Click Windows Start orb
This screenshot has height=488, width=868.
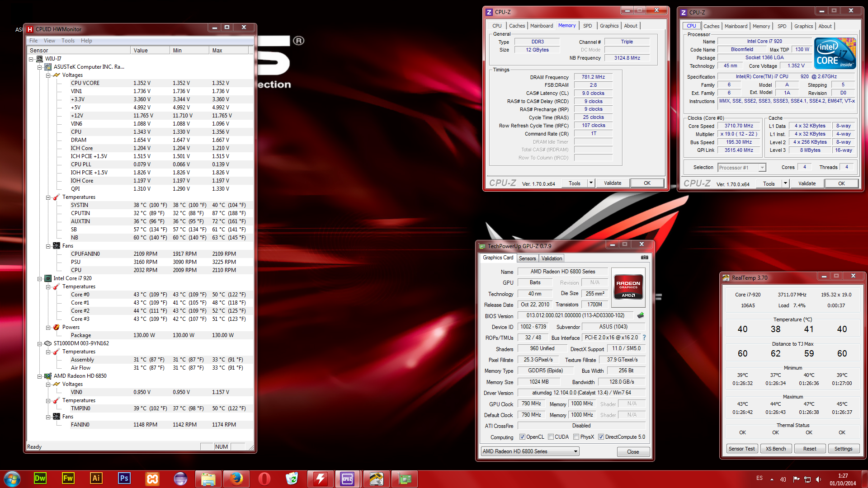coord(12,479)
